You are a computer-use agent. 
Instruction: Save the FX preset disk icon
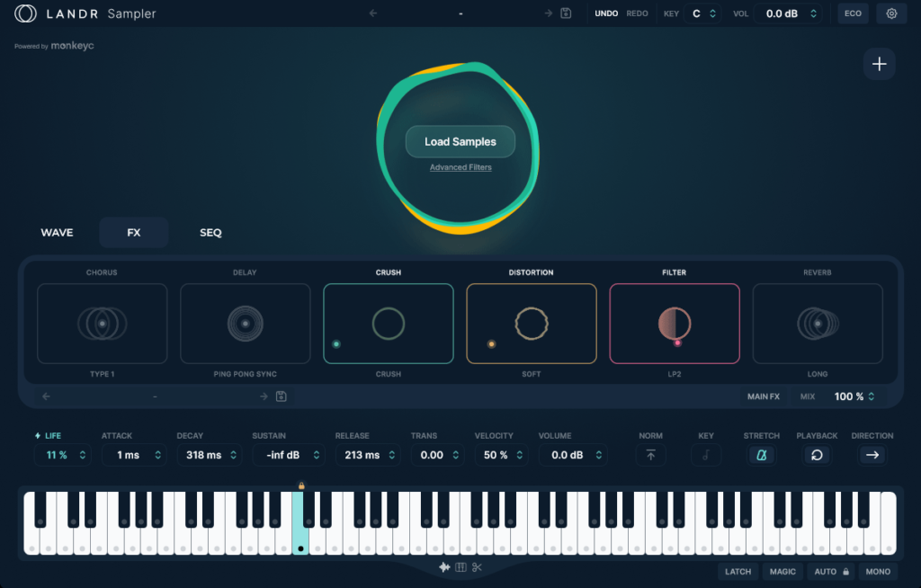click(x=282, y=396)
